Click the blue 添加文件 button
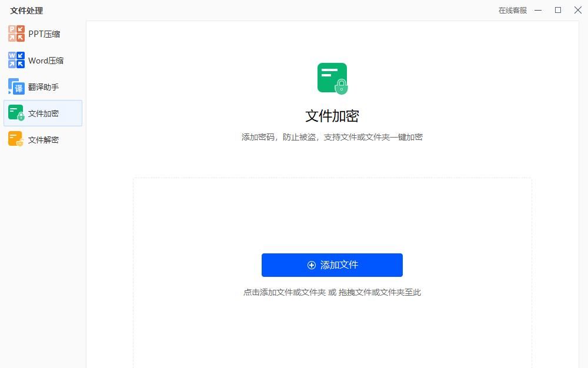588x368 pixels. [332, 265]
